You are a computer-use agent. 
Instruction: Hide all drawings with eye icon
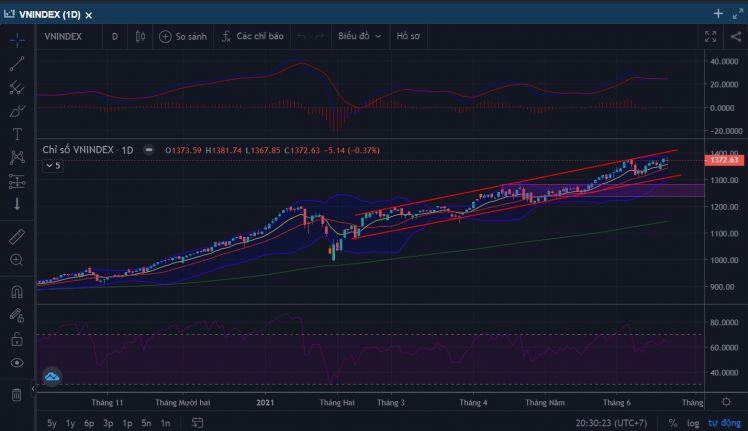click(x=17, y=363)
